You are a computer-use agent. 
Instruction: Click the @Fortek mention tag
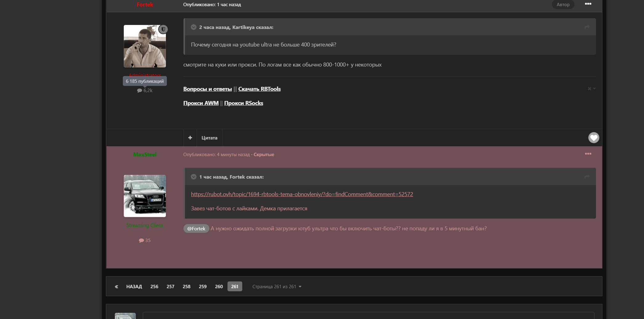click(196, 228)
